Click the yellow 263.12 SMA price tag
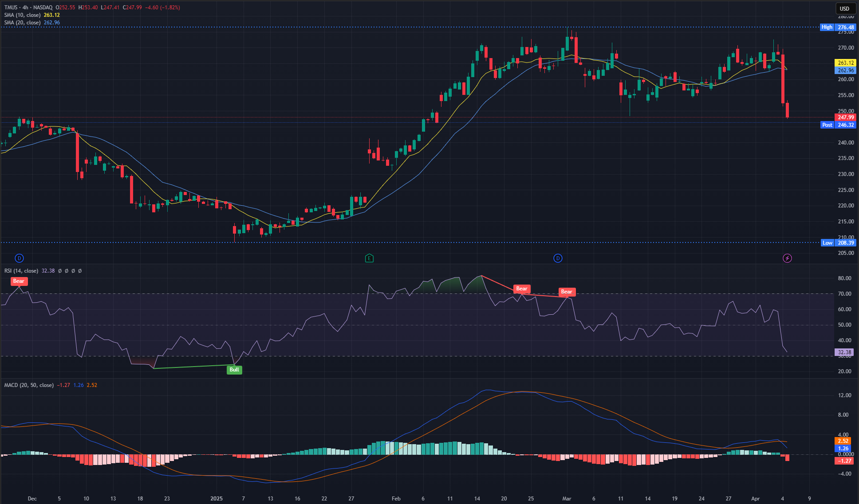Screen dimensions: 859x504 (846, 63)
